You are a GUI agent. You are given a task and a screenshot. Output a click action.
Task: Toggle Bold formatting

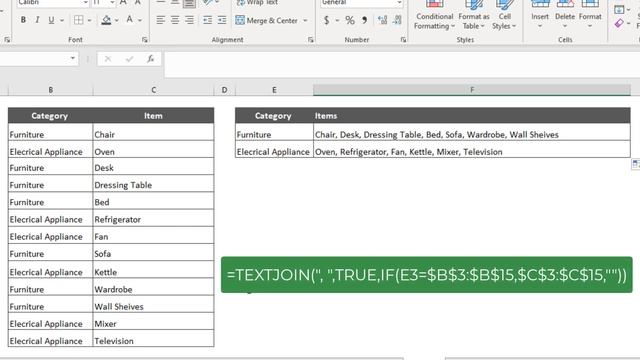pyautogui.click(x=23, y=20)
